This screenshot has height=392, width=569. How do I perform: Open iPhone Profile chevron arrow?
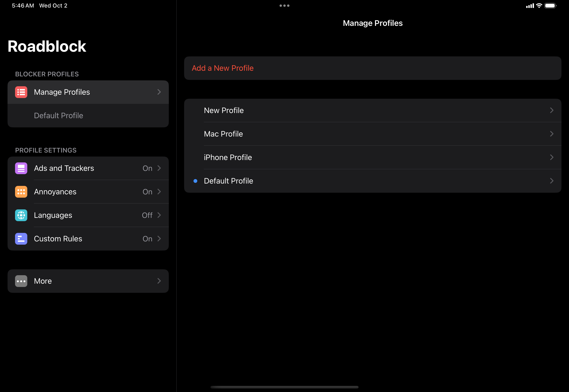point(552,157)
